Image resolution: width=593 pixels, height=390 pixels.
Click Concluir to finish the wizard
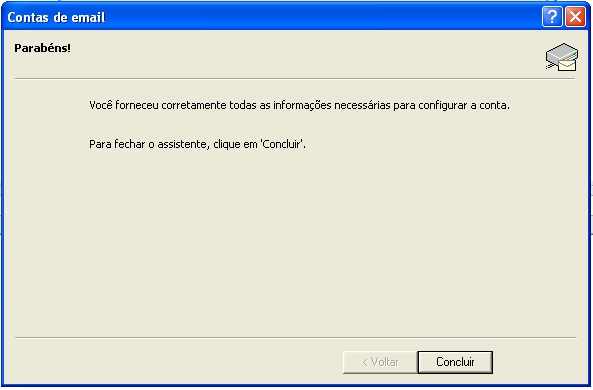[x=455, y=362]
